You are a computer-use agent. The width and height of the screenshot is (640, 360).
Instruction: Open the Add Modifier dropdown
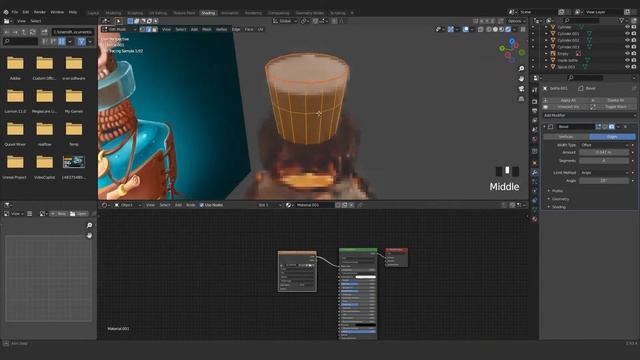tap(589, 116)
